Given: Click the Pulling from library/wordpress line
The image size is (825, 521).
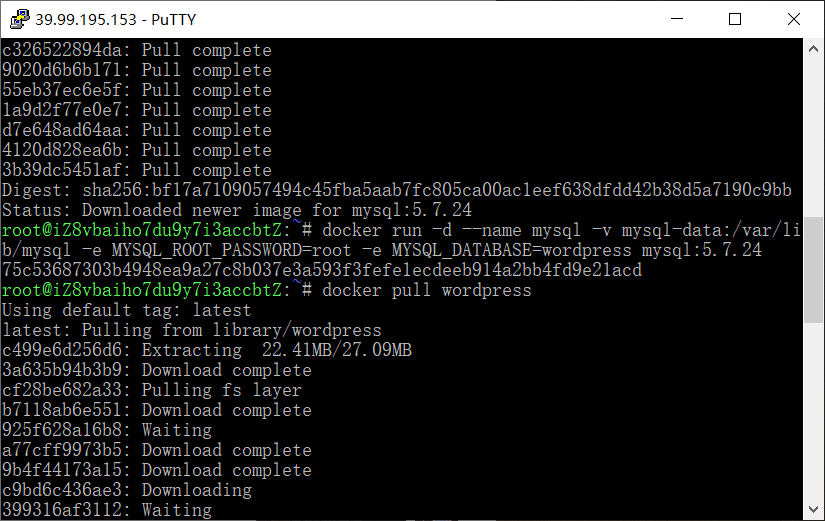Looking at the screenshot, I should pyautogui.click(x=192, y=330).
